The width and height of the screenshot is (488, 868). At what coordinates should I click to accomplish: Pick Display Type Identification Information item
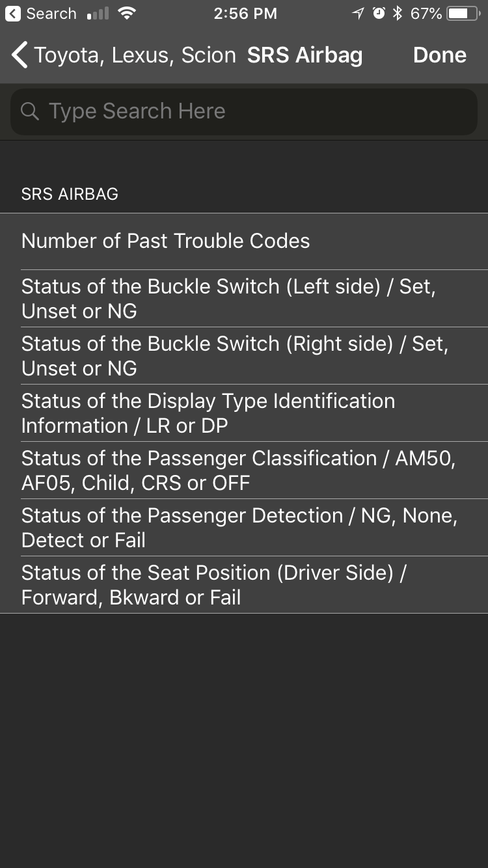(x=244, y=413)
